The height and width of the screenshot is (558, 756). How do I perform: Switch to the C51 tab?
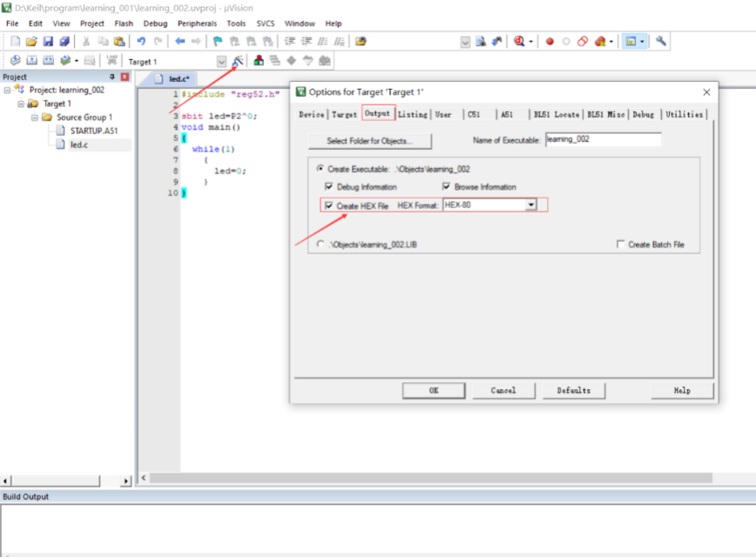[474, 114]
